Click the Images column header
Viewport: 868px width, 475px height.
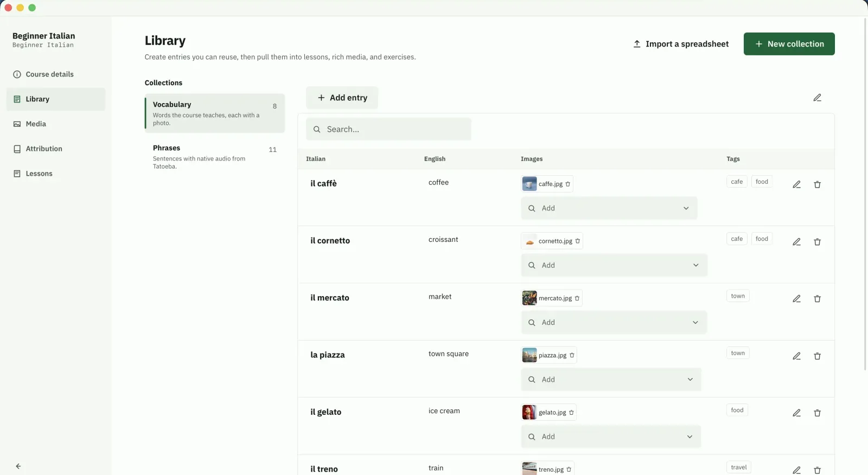[x=532, y=159]
